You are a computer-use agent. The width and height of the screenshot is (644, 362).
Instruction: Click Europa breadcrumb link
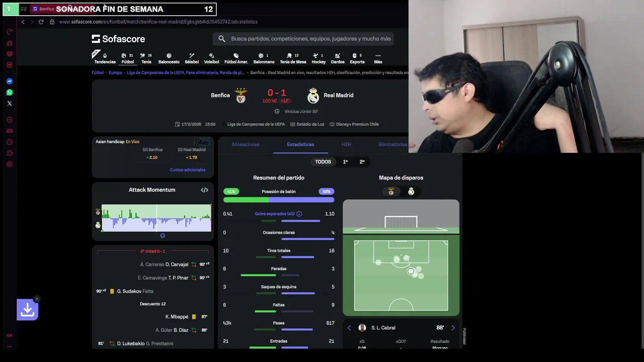(115, 72)
